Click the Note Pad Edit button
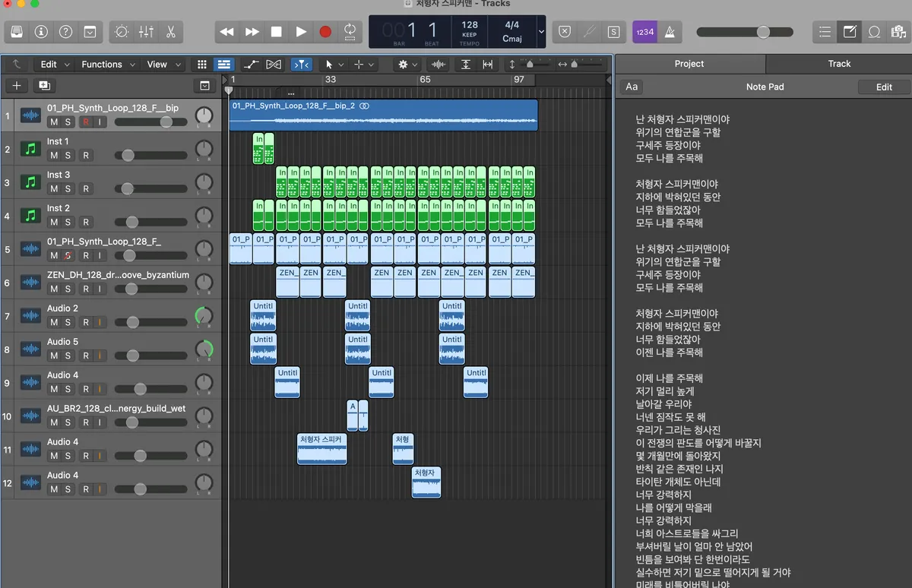This screenshot has width=912, height=588. [884, 87]
